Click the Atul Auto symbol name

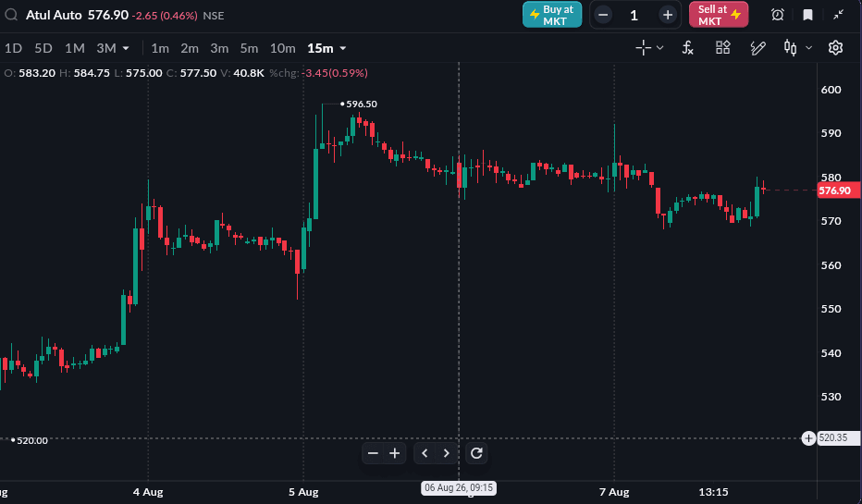pyautogui.click(x=54, y=15)
